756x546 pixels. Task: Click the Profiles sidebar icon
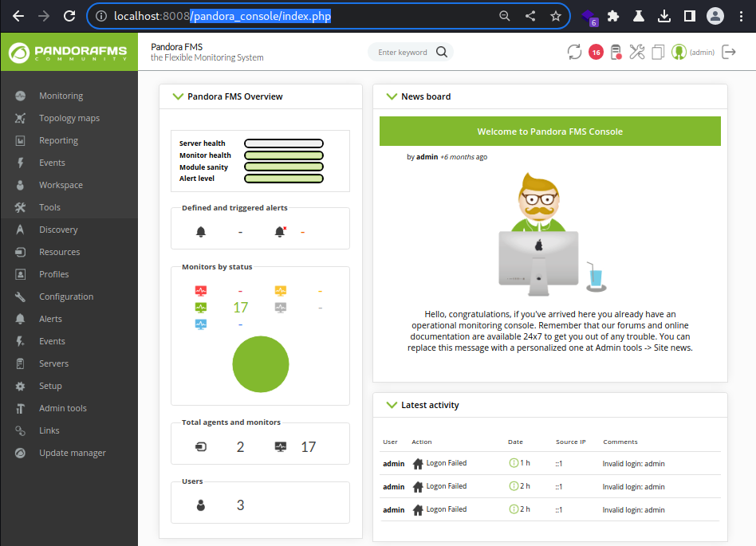(20, 274)
